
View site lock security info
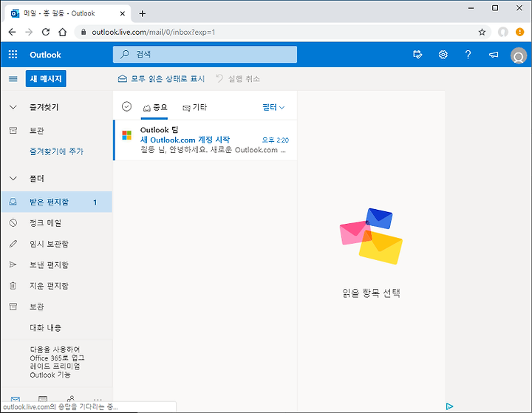(83, 33)
